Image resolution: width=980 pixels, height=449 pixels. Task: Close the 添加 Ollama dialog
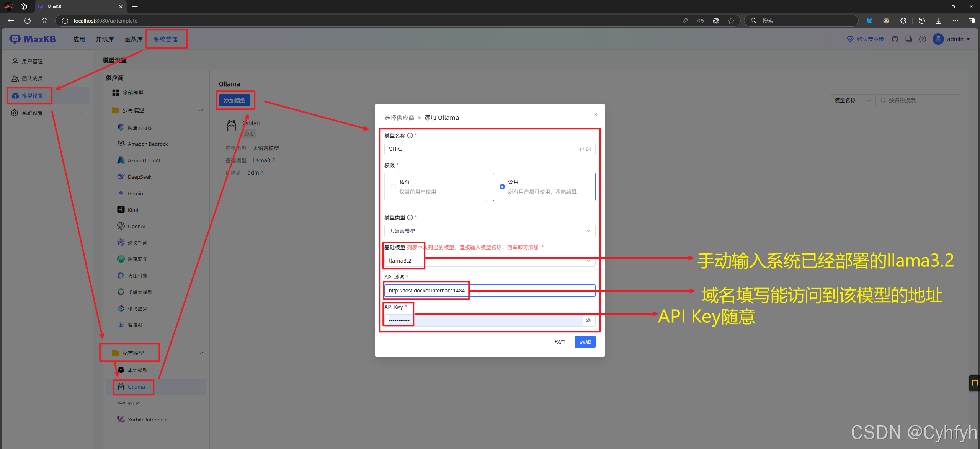pos(596,114)
